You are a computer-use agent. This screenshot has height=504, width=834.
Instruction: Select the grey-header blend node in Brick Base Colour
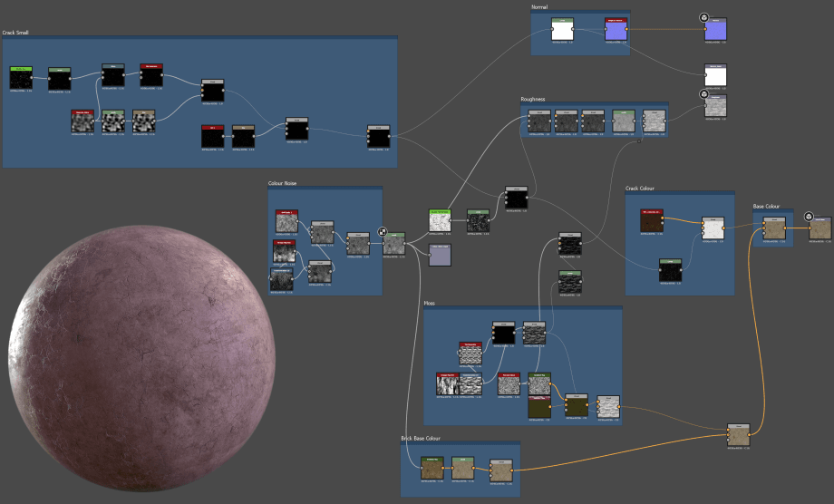click(501, 470)
